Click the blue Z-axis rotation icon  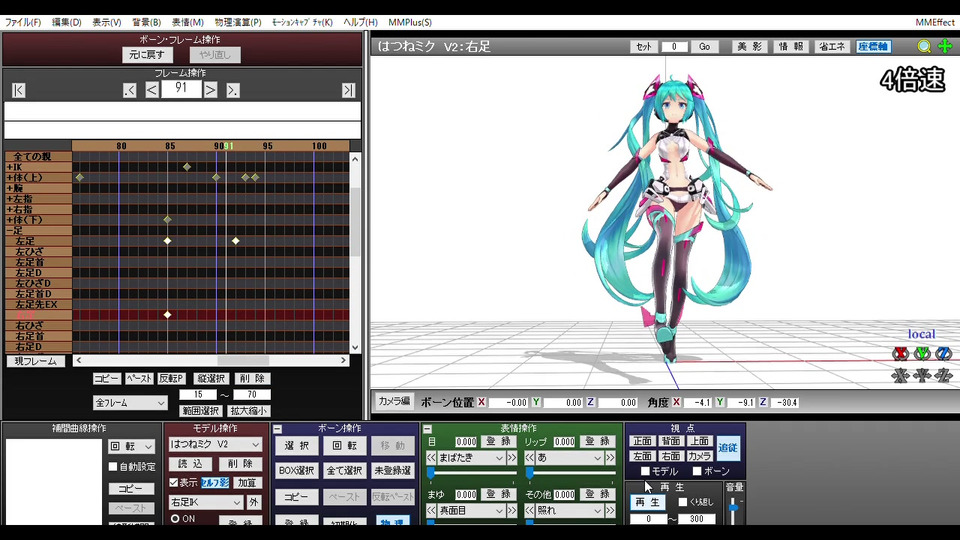[943, 353]
